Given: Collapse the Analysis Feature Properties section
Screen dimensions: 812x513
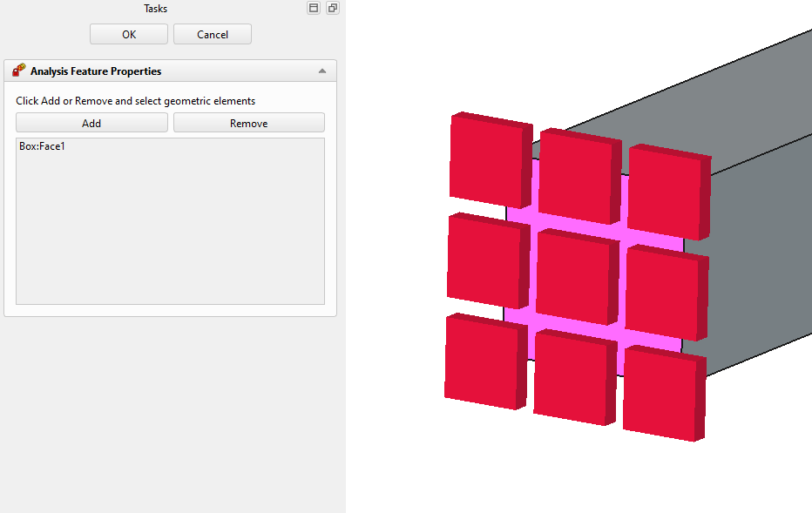Looking at the screenshot, I should [322, 71].
